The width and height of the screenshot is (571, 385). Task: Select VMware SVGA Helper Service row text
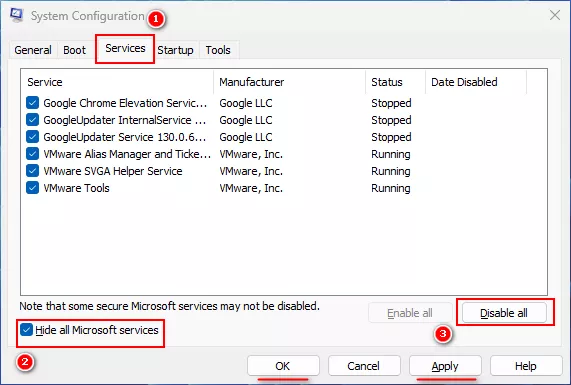113,171
